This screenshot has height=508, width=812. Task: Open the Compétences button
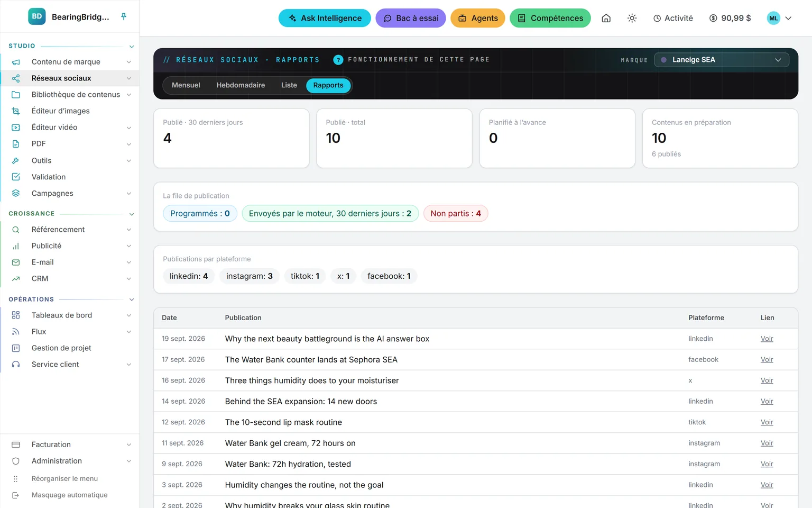coord(550,18)
